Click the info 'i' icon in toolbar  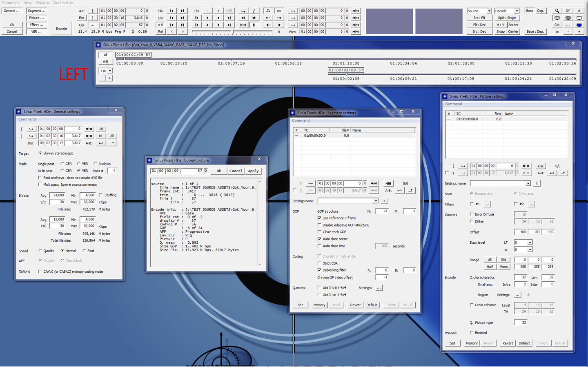point(254,11)
